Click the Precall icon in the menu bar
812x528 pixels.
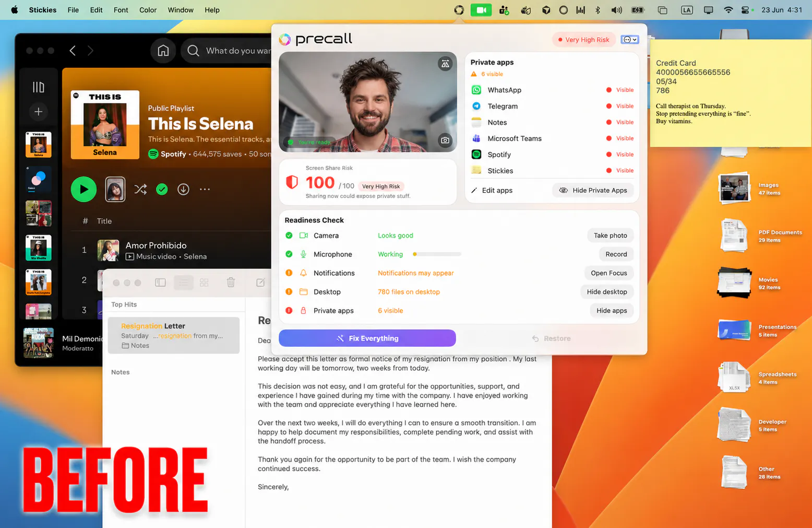[459, 10]
